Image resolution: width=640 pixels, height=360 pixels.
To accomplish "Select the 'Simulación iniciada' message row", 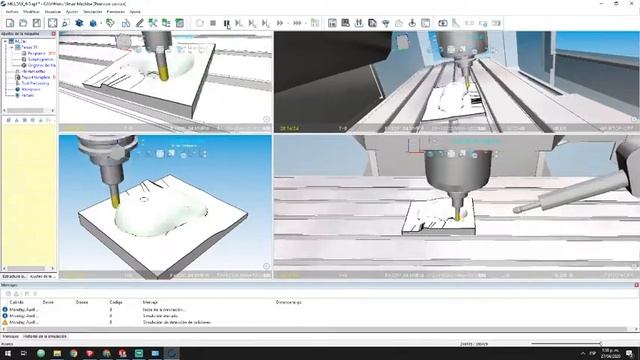I will click(x=159, y=316).
